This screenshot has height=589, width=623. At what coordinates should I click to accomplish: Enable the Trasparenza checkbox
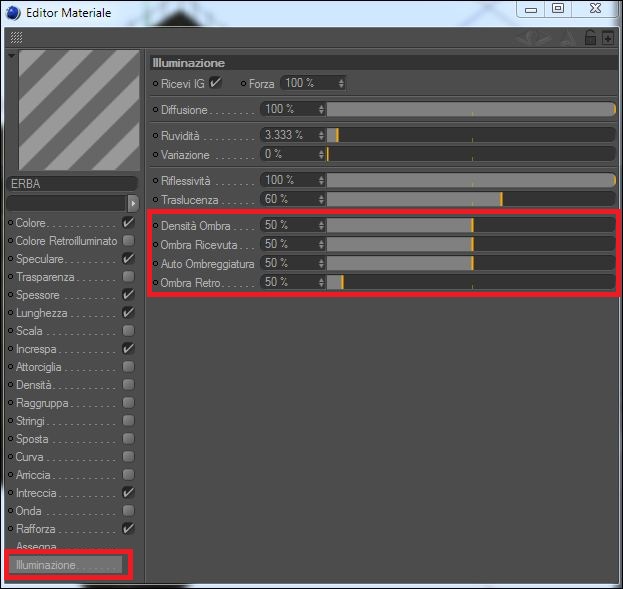click(x=128, y=276)
